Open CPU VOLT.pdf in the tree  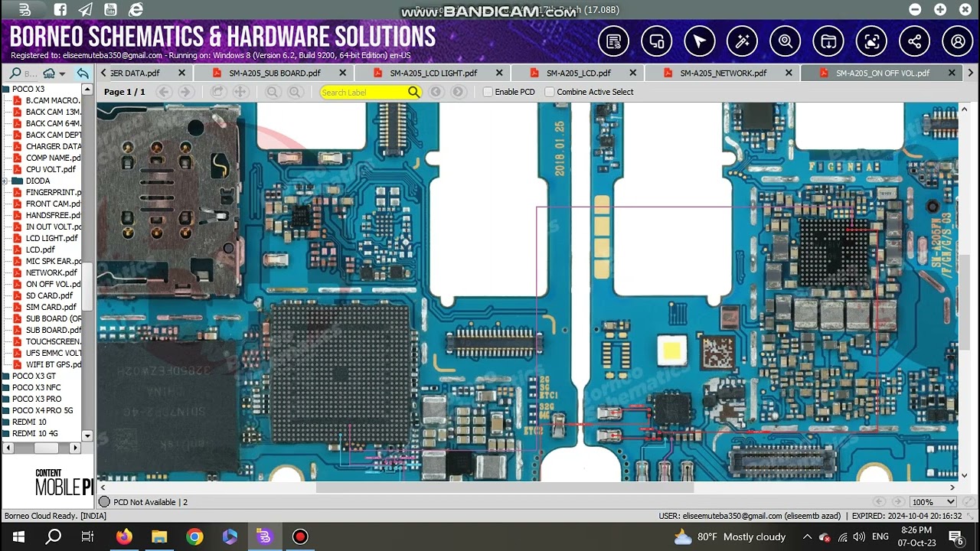click(x=51, y=169)
